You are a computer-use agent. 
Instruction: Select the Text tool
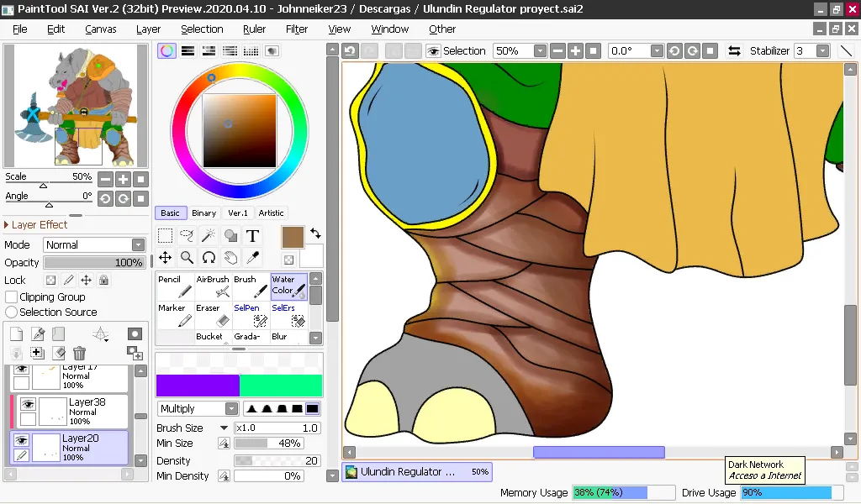click(252, 236)
